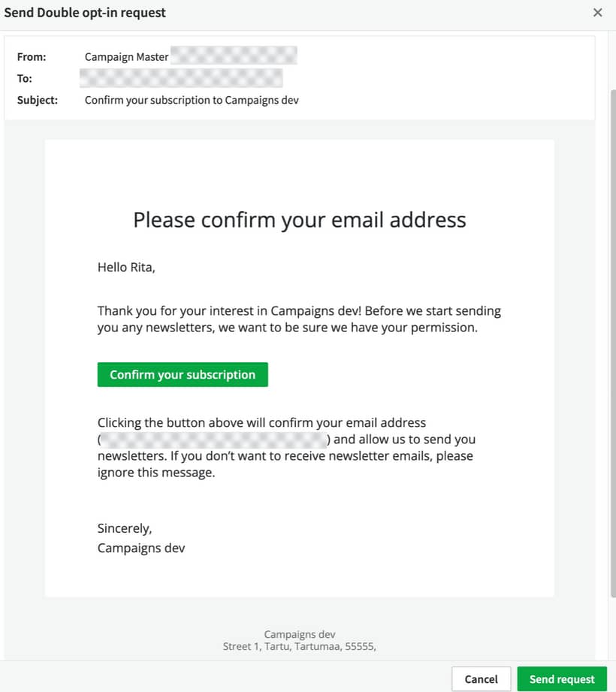Click the heading Please confirm your email address

click(x=300, y=219)
